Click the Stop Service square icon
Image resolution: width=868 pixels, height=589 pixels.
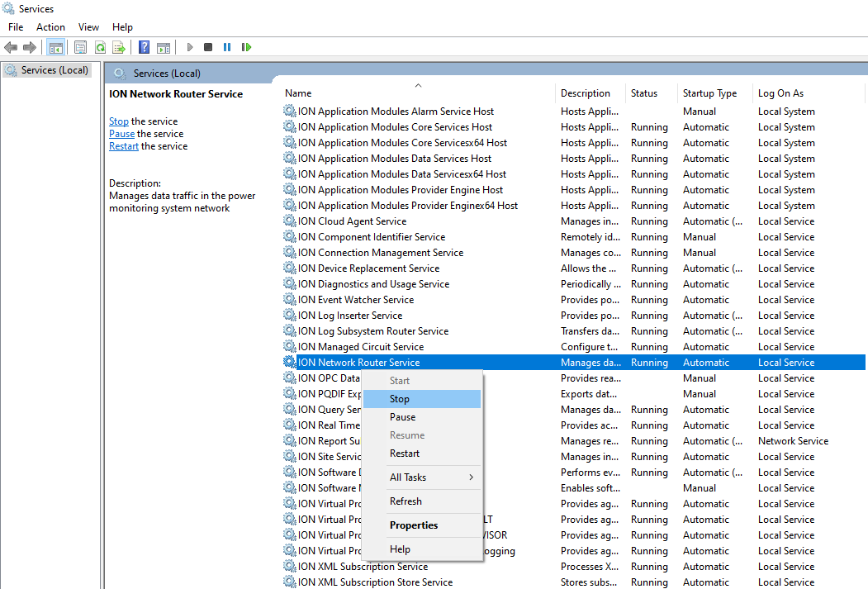click(x=208, y=48)
